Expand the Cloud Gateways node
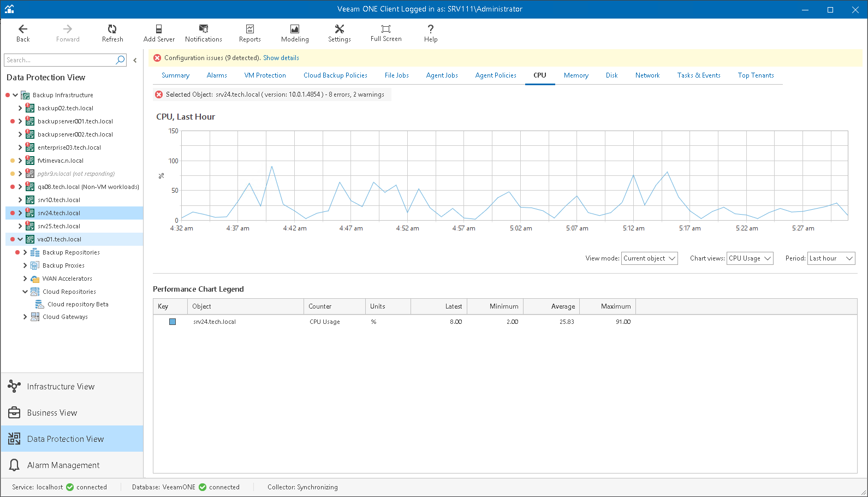The image size is (868, 497). (x=25, y=317)
